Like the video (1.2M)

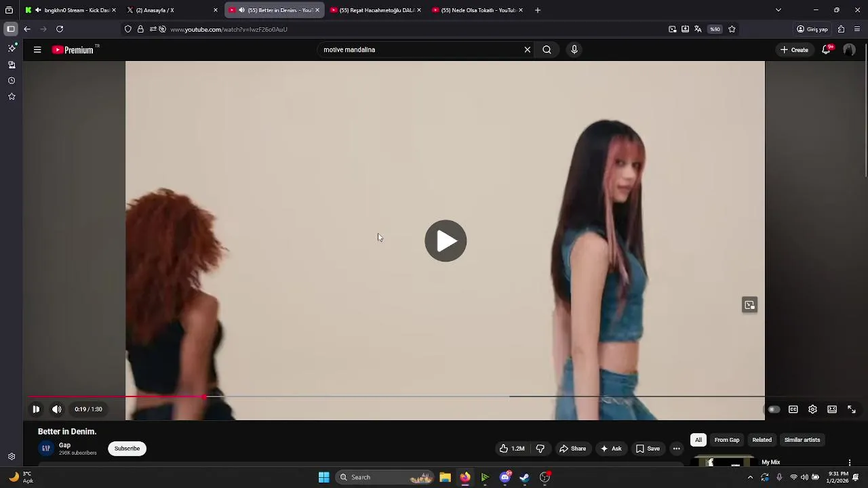[x=512, y=448]
